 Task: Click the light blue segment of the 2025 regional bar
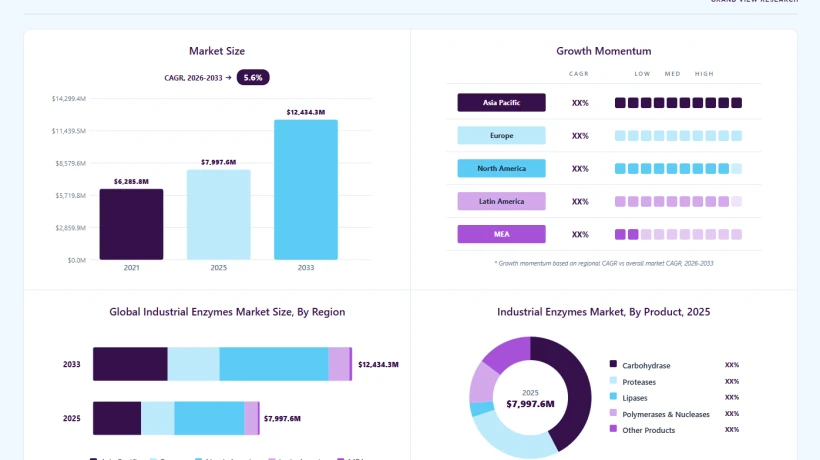tap(157, 418)
